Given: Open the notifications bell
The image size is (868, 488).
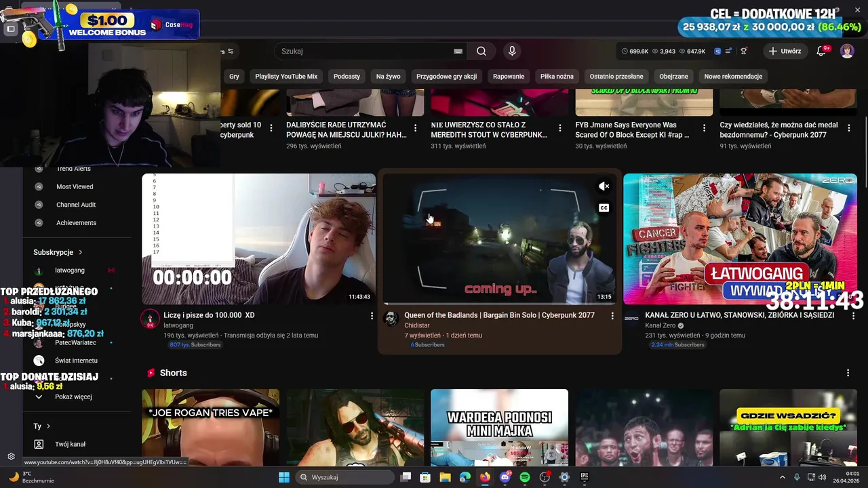Looking at the screenshot, I should 822,51.
